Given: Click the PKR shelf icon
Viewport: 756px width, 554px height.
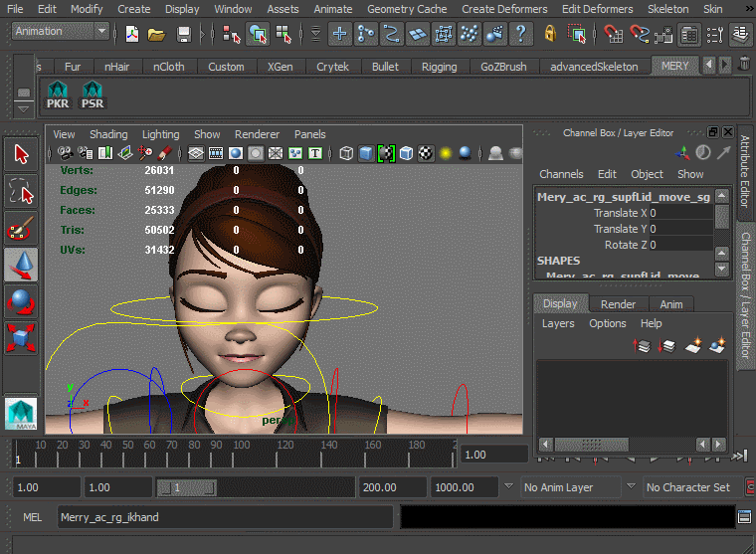Looking at the screenshot, I should point(59,96).
